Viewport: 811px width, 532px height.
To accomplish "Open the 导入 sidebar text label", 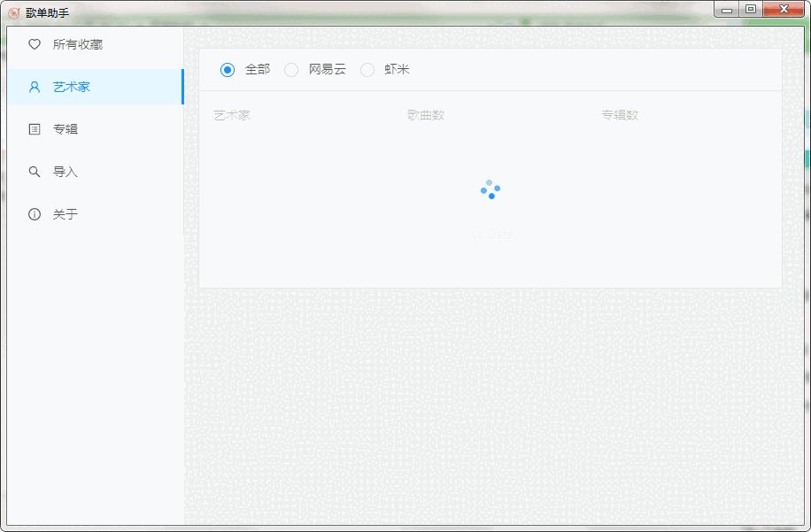I will 66,172.
